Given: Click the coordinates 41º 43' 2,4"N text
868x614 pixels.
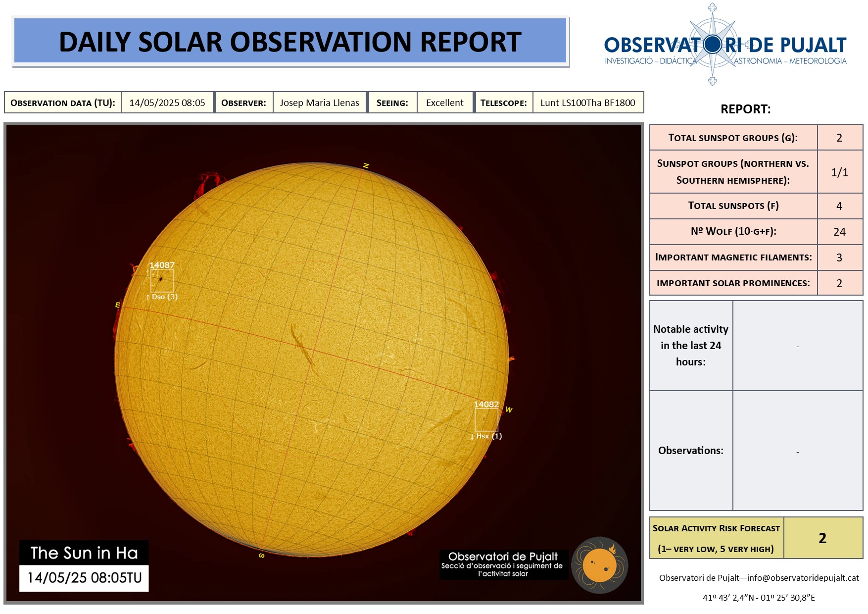Looking at the screenshot, I should pyautogui.click(x=759, y=598).
